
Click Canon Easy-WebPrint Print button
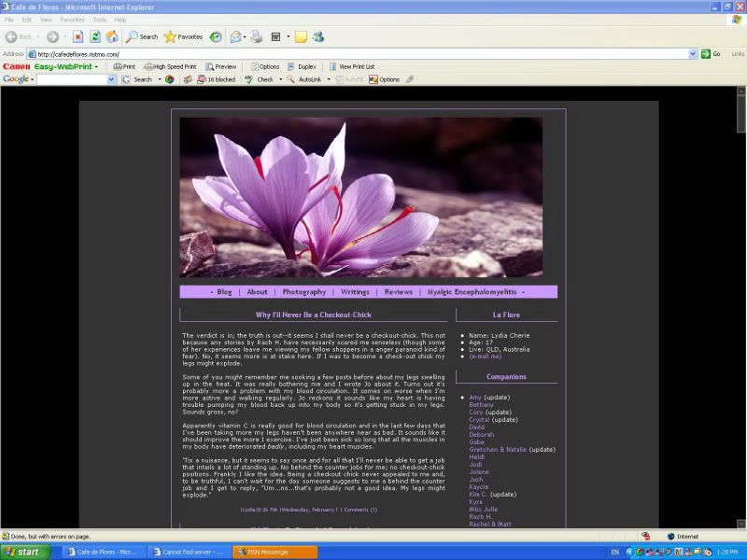tap(124, 66)
